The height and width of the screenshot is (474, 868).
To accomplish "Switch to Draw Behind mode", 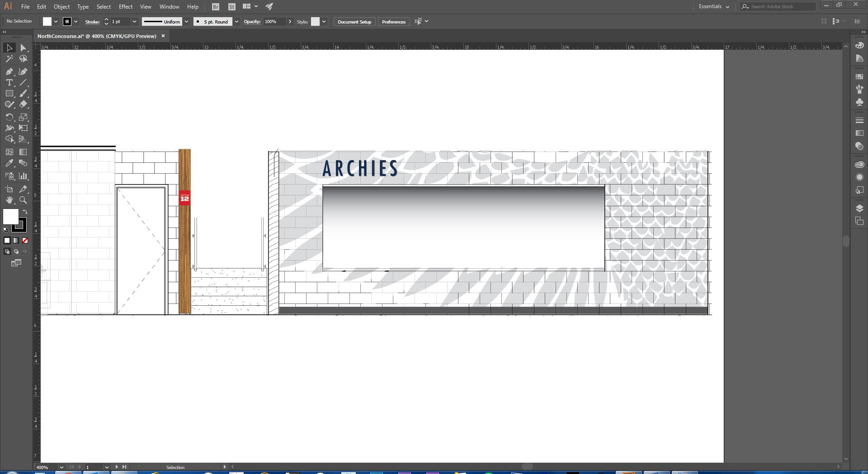I will point(16,251).
